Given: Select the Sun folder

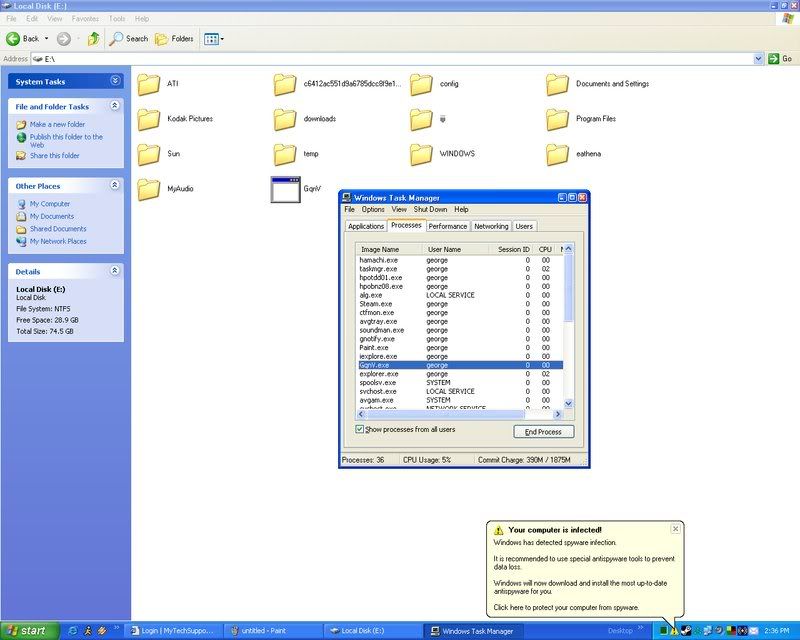Looking at the screenshot, I should pos(159,154).
